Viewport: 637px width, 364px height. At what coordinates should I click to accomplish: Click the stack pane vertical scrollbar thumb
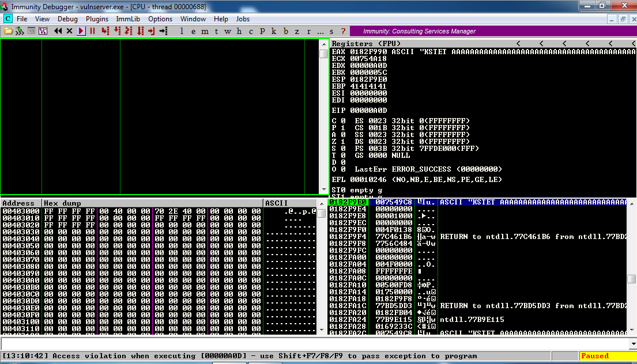(x=632, y=279)
